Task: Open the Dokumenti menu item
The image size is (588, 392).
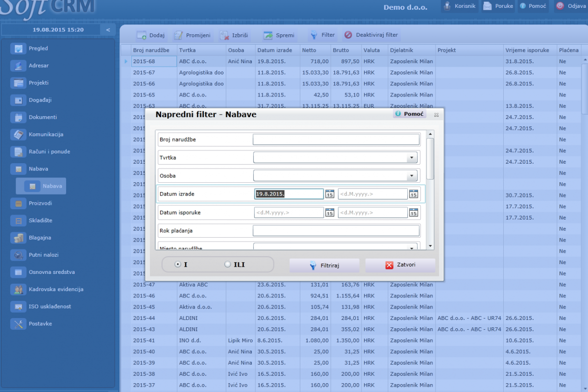Action: coord(43,117)
